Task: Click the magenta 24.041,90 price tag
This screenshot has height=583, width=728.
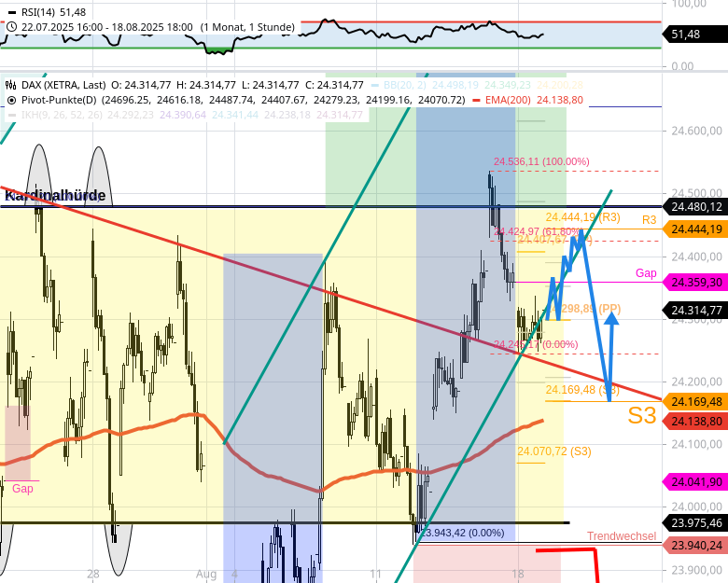Action: click(x=695, y=482)
